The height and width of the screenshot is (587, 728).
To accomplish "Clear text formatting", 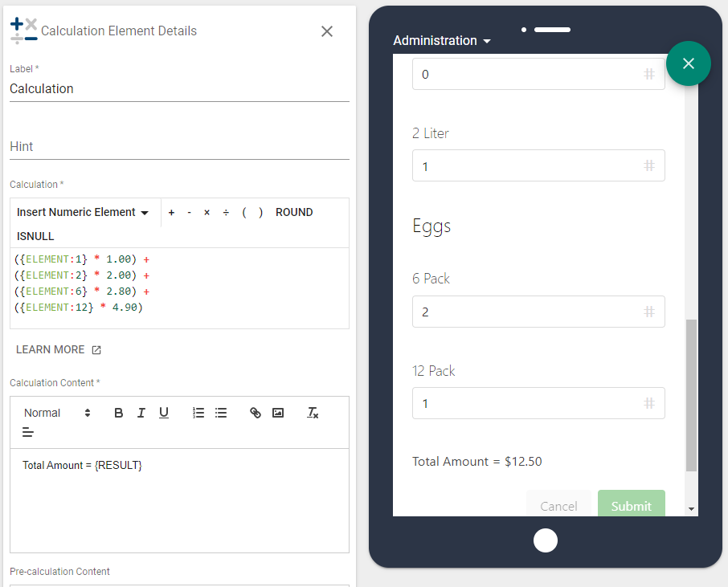I will pos(313,413).
